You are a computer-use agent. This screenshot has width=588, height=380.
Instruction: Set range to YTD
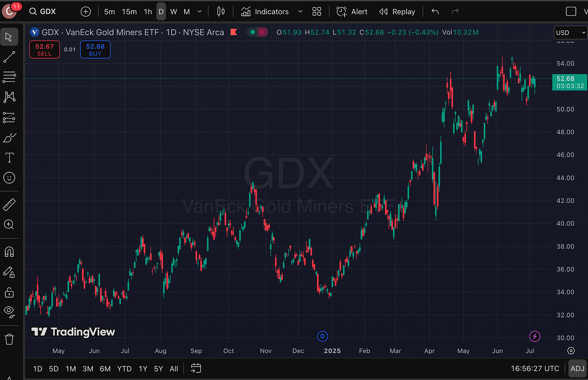click(124, 369)
